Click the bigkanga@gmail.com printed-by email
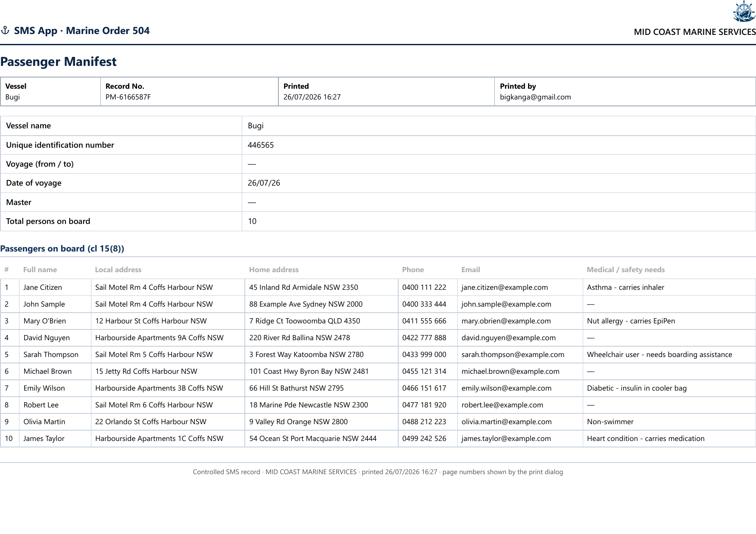The width and height of the screenshot is (756, 534). 535,97
